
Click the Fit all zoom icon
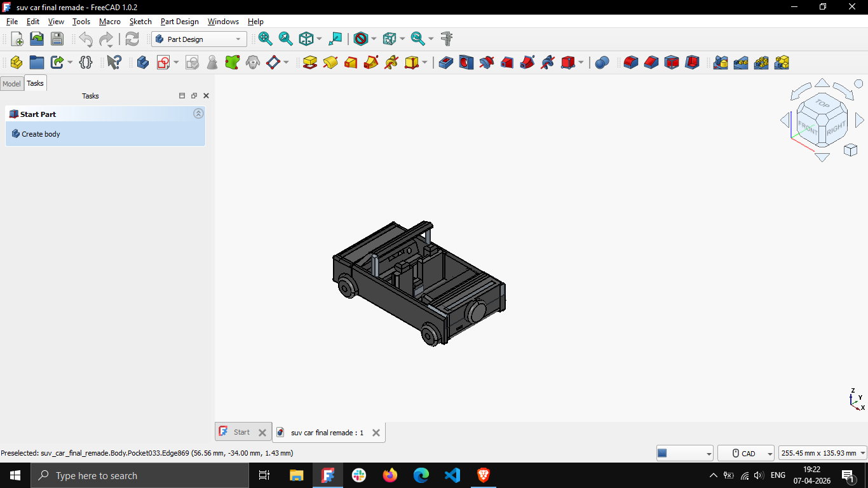pos(266,39)
